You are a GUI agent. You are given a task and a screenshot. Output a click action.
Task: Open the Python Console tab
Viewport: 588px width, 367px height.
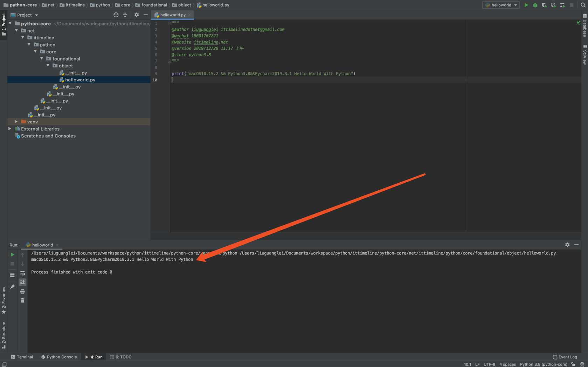click(59, 357)
